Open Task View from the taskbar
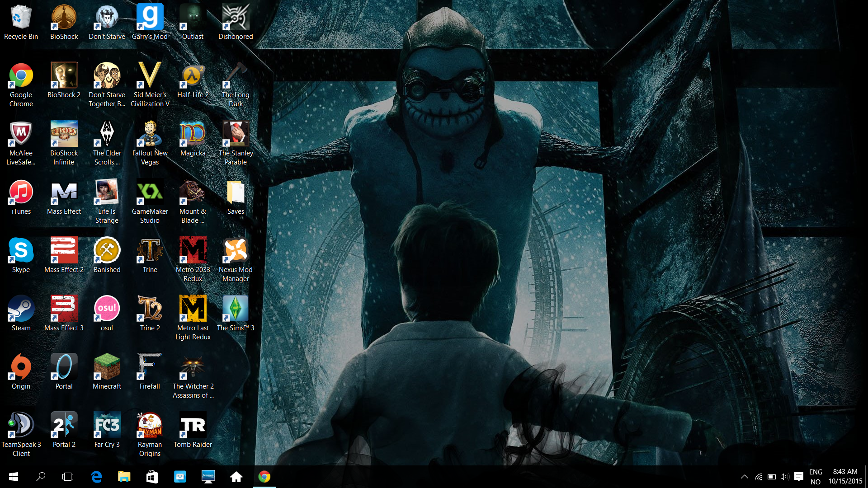 [68, 477]
